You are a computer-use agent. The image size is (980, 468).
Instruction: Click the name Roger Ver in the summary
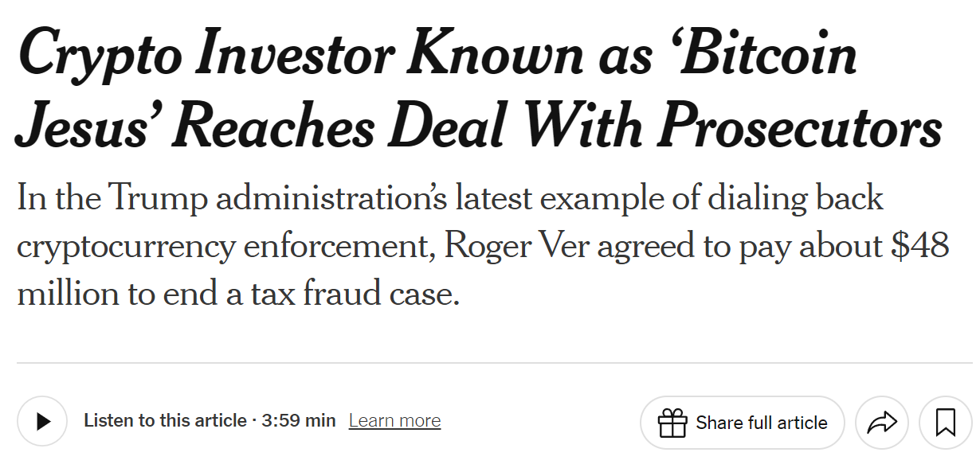pyautogui.click(x=518, y=246)
